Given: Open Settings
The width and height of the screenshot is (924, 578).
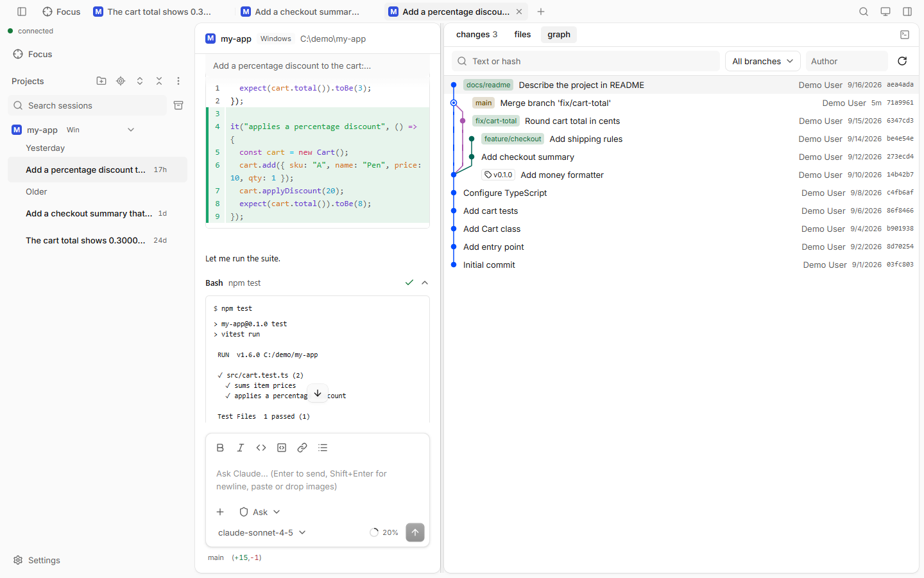Looking at the screenshot, I should [x=37, y=560].
